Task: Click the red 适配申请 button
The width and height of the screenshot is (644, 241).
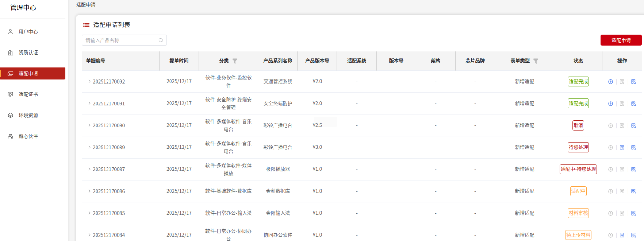Action: 621,40
